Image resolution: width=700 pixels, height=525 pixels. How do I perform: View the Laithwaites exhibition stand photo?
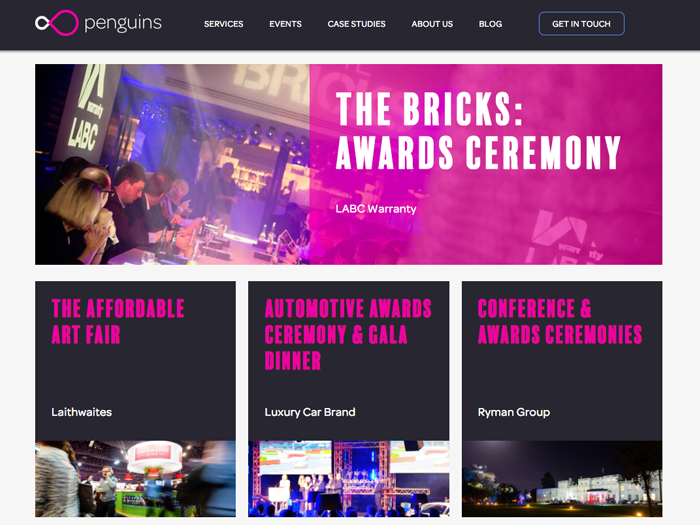(135, 479)
